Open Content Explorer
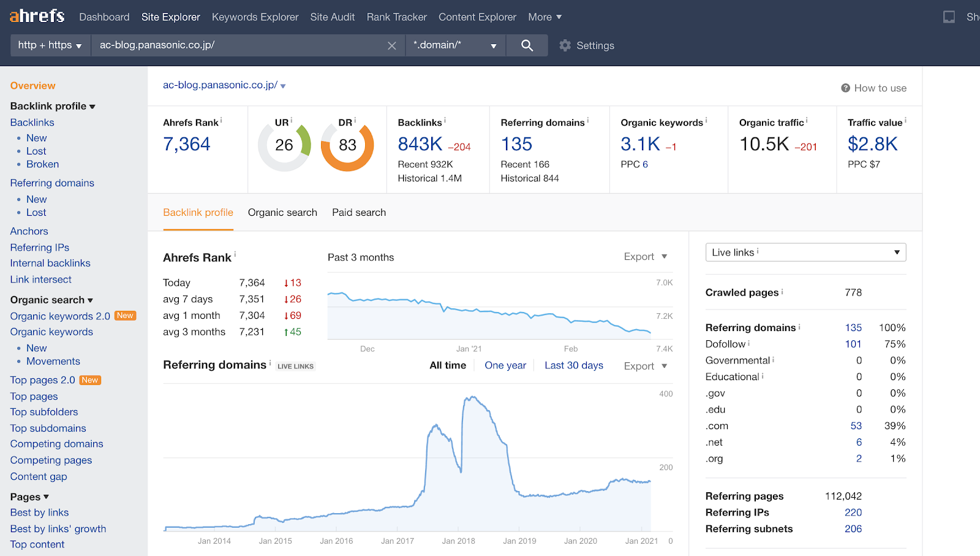The image size is (980, 556). [477, 17]
